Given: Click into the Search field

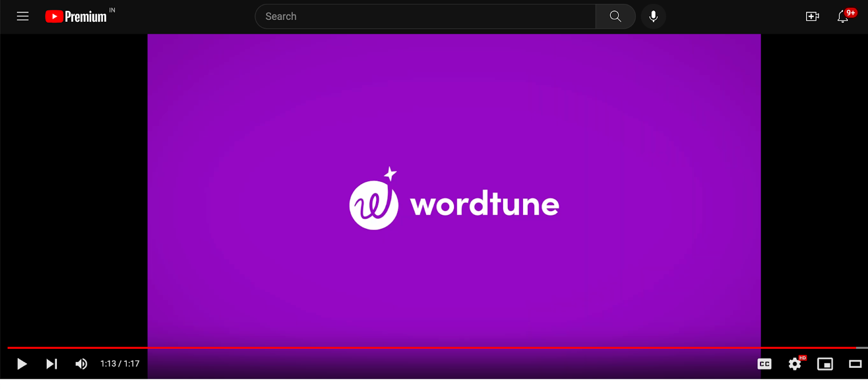Looking at the screenshot, I should (425, 16).
